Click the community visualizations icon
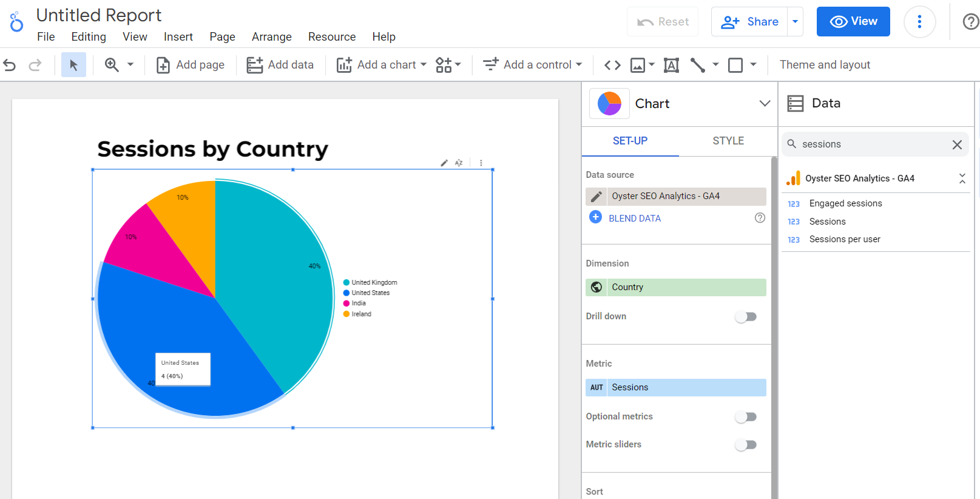 pyautogui.click(x=444, y=65)
